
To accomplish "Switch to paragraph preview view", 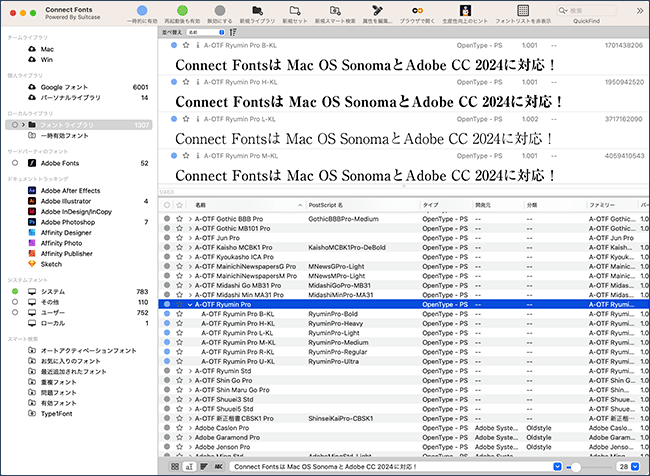I will click(204, 466).
